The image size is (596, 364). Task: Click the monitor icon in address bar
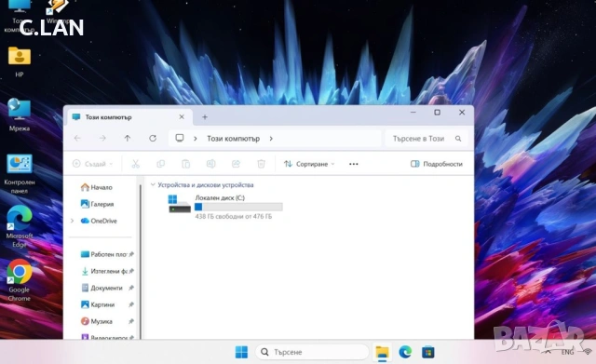pyautogui.click(x=180, y=139)
